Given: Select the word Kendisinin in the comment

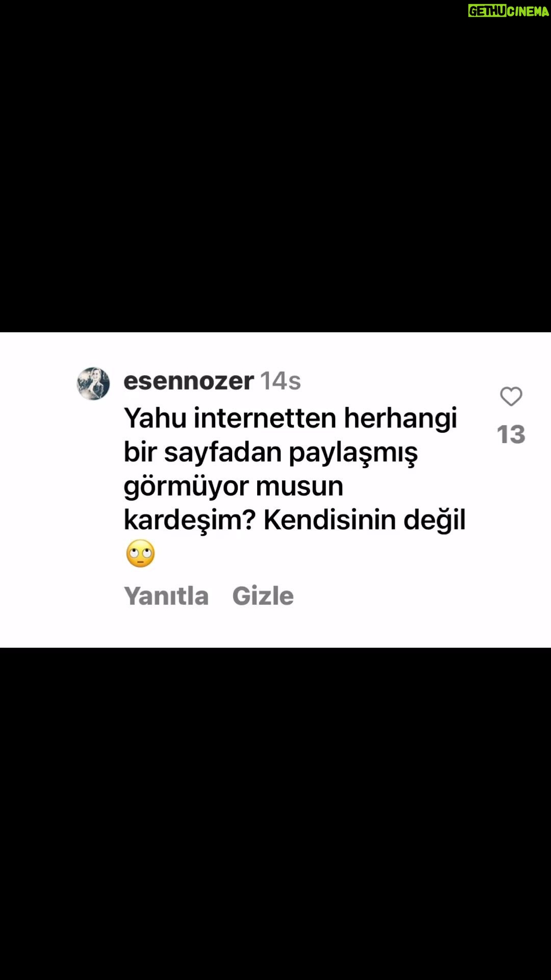Looking at the screenshot, I should click(x=330, y=520).
